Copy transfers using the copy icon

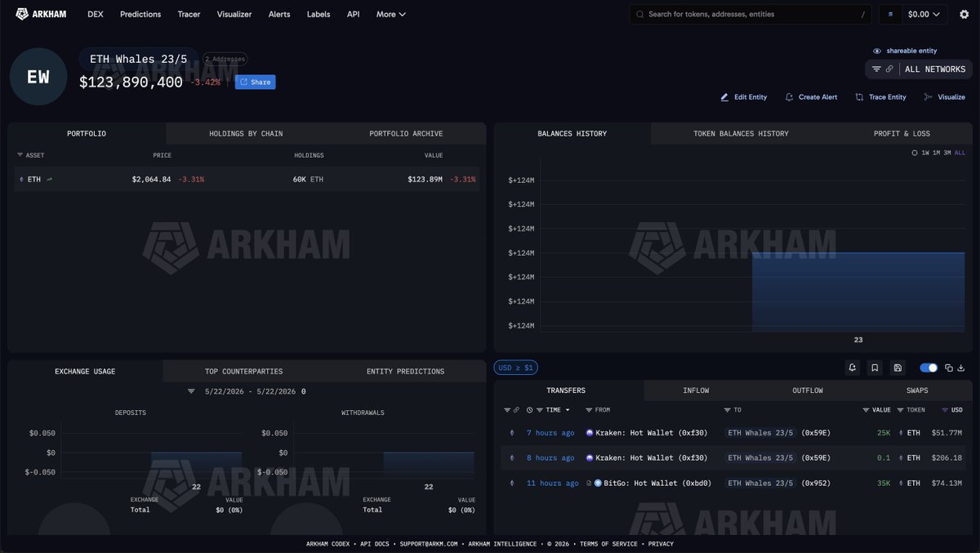click(x=948, y=368)
